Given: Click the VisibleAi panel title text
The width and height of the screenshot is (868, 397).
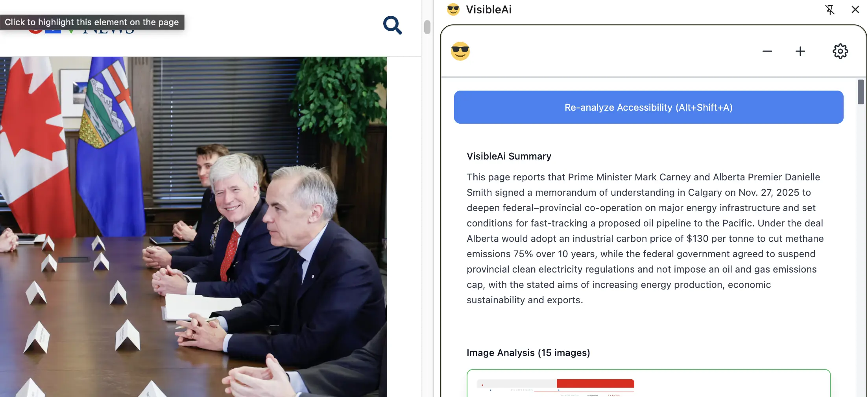Looking at the screenshot, I should [489, 9].
